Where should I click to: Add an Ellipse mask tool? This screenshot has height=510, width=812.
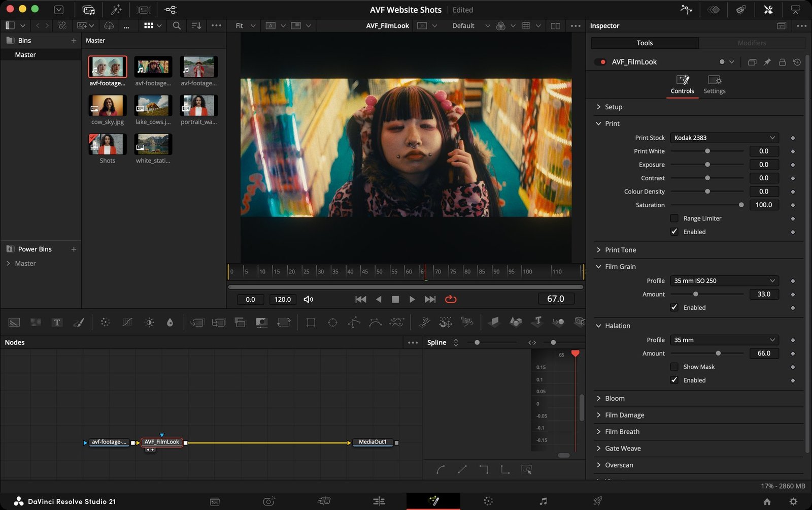[332, 322]
